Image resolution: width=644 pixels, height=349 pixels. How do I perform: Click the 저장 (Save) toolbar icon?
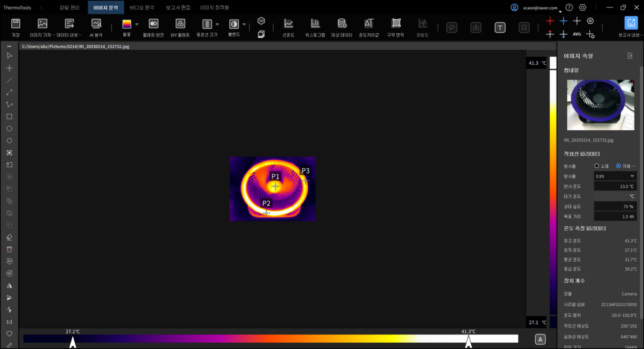click(x=16, y=24)
